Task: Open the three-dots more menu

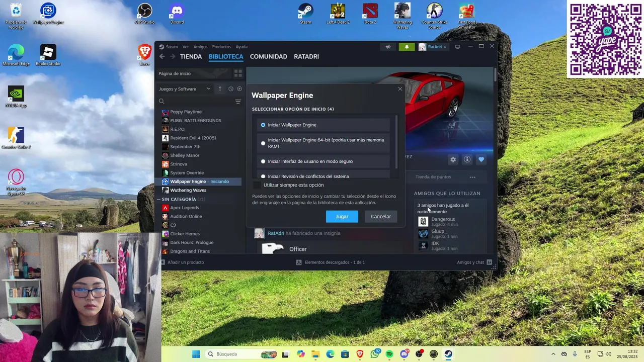Action: click(x=472, y=177)
